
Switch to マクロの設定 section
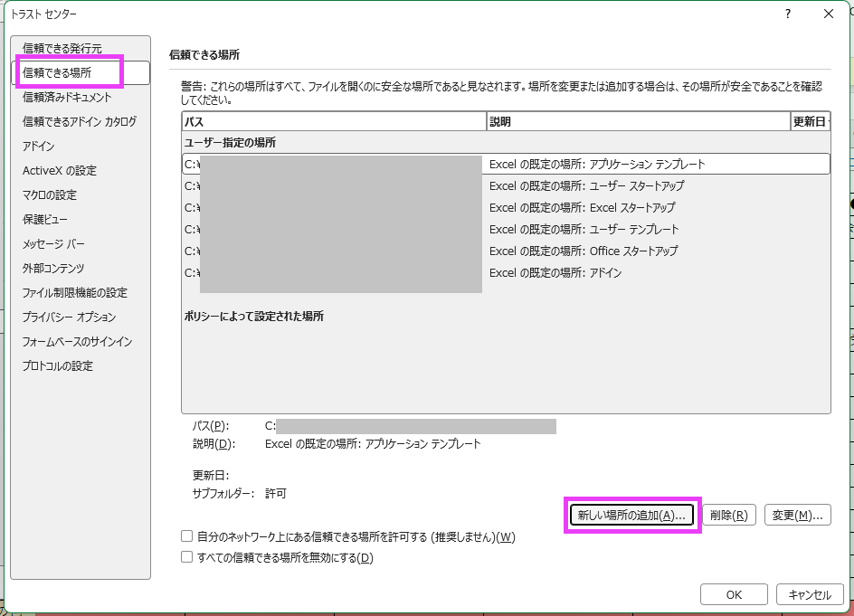pos(50,194)
